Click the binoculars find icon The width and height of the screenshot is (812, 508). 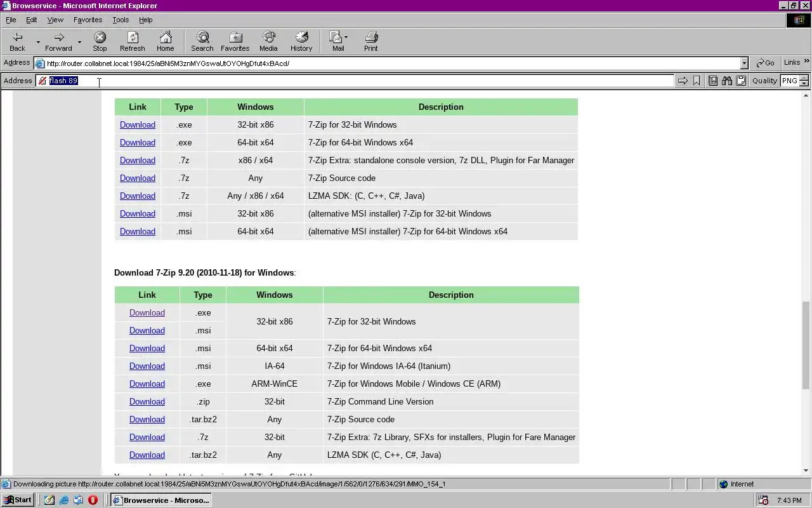point(727,81)
